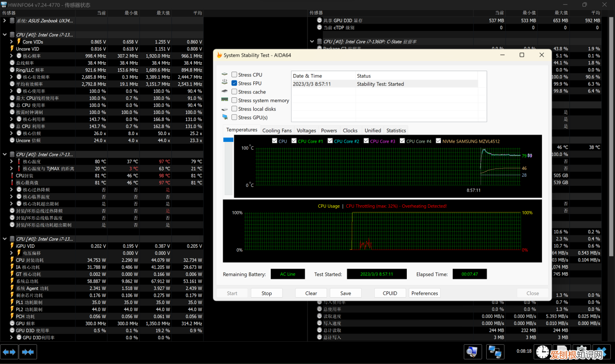
Task: Toggle the CPU Core #1 graph checkbox
Action: click(x=294, y=141)
